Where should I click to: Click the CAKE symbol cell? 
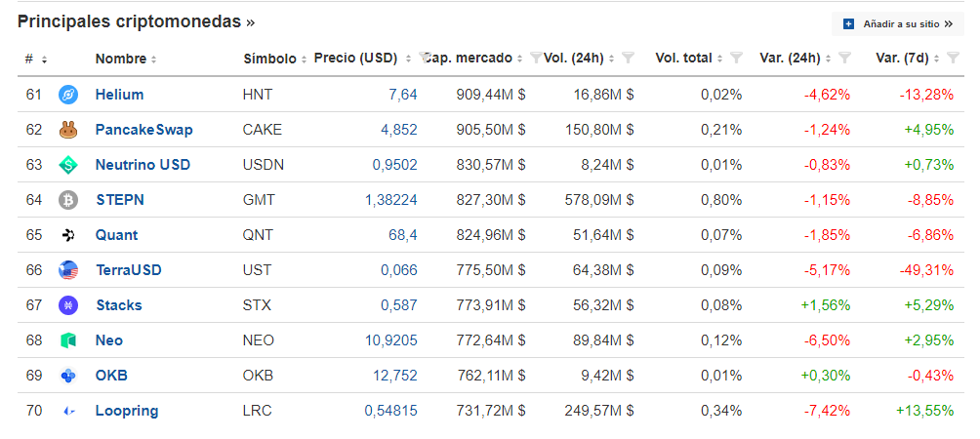(262, 130)
